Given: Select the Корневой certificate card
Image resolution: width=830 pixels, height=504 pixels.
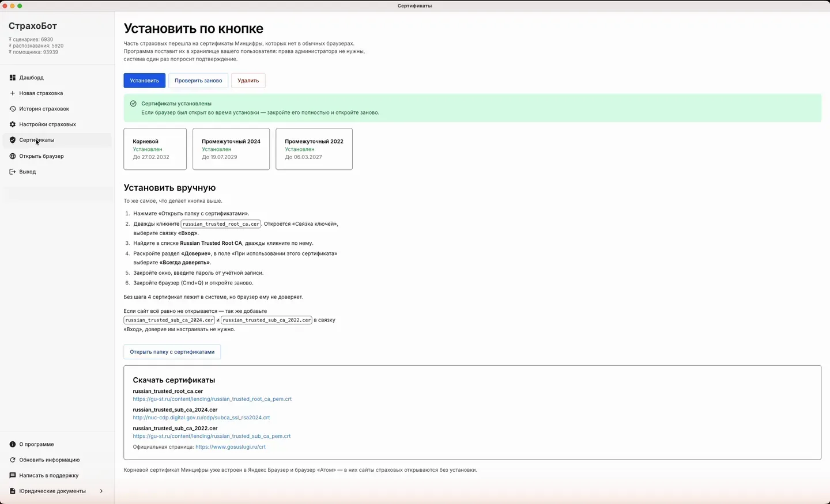Looking at the screenshot, I should (155, 149).
